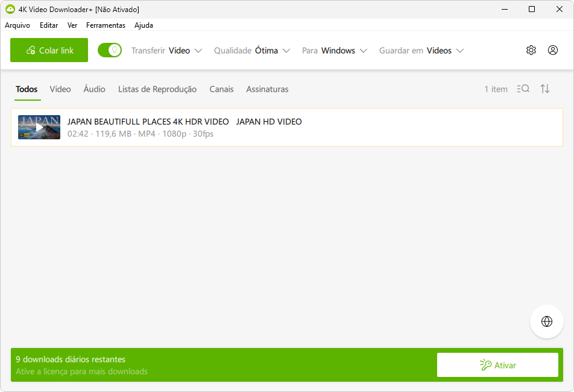Minimize the 4K Video Downloader window
Image resolution: width=574 pixels, height=392 pixels.
tap(505, 9)
